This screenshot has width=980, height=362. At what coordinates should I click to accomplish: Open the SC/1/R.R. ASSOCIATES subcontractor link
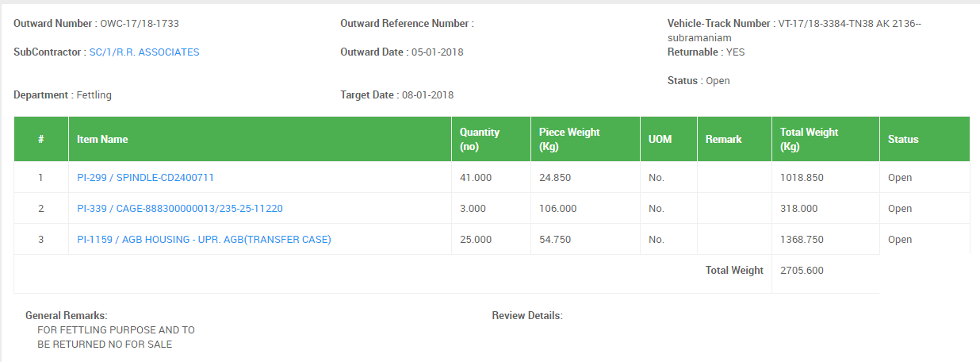click(144, 52)
